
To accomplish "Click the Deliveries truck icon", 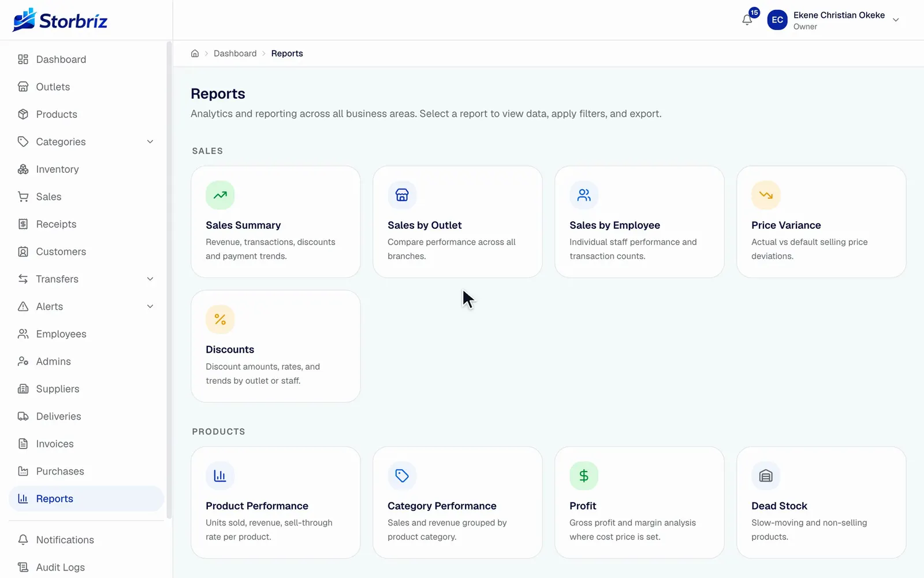I will 23,416.
